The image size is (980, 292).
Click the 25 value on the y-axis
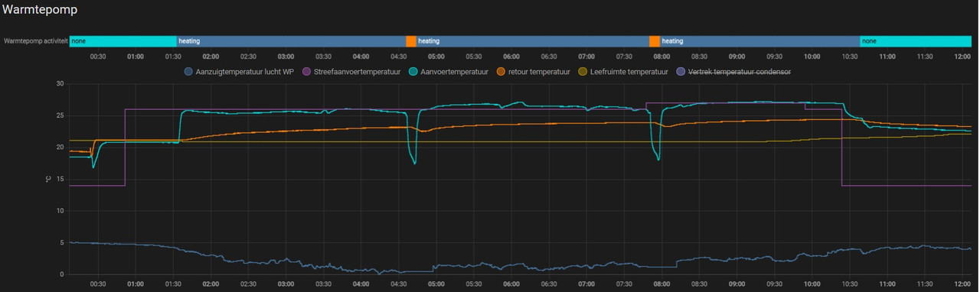click(60, 115)
